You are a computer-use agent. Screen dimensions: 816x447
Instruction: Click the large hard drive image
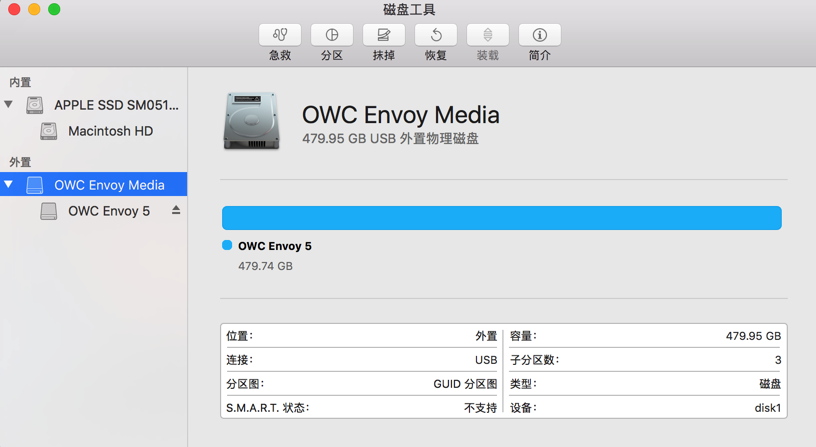252,121
